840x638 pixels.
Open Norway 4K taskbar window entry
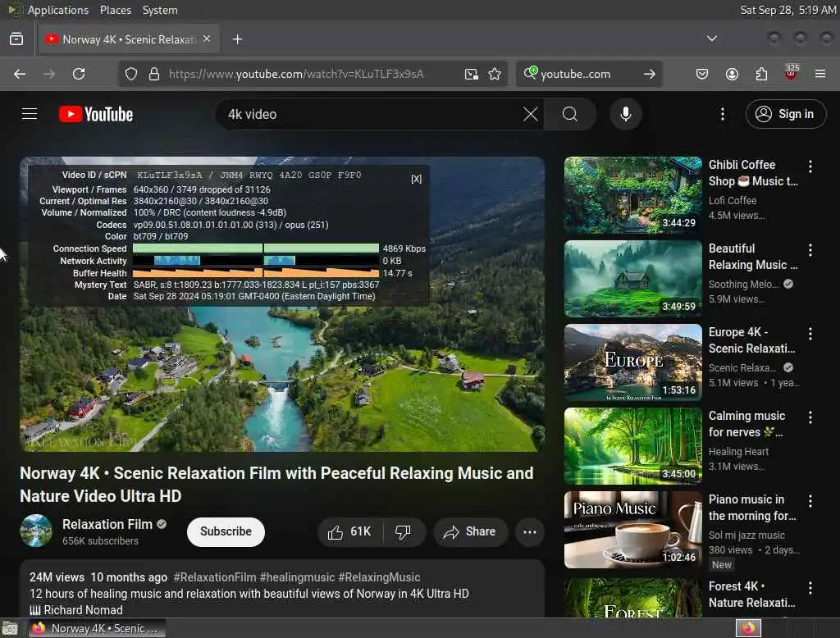pos(97,628)
